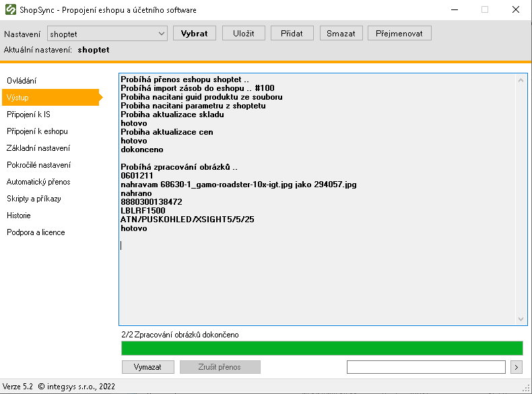Viewport: 532px width, 394px height.
Task: Click the ShopSync app logo icon
Action: pyautogui.click(x=11, y=9)
